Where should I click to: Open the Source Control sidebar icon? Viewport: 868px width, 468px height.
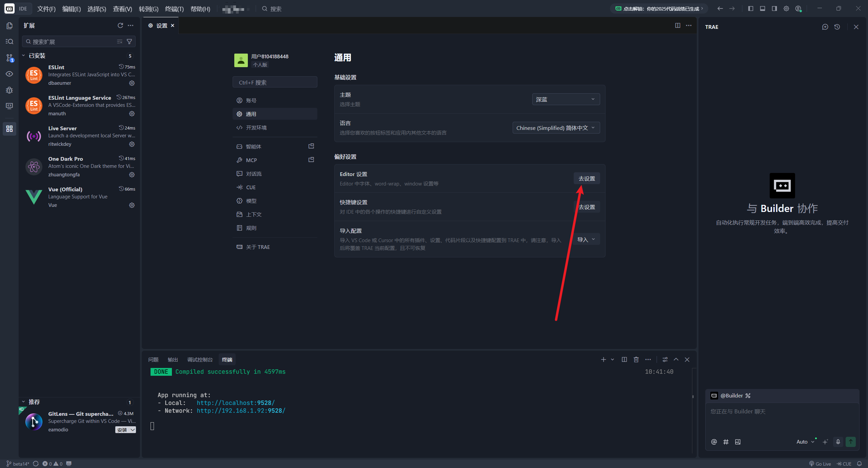[x=9, y=58]
